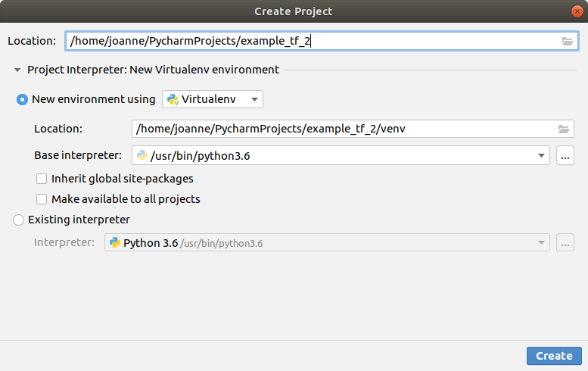
Task: Select New environment using radio button
Action: click(x=22, y=99)
